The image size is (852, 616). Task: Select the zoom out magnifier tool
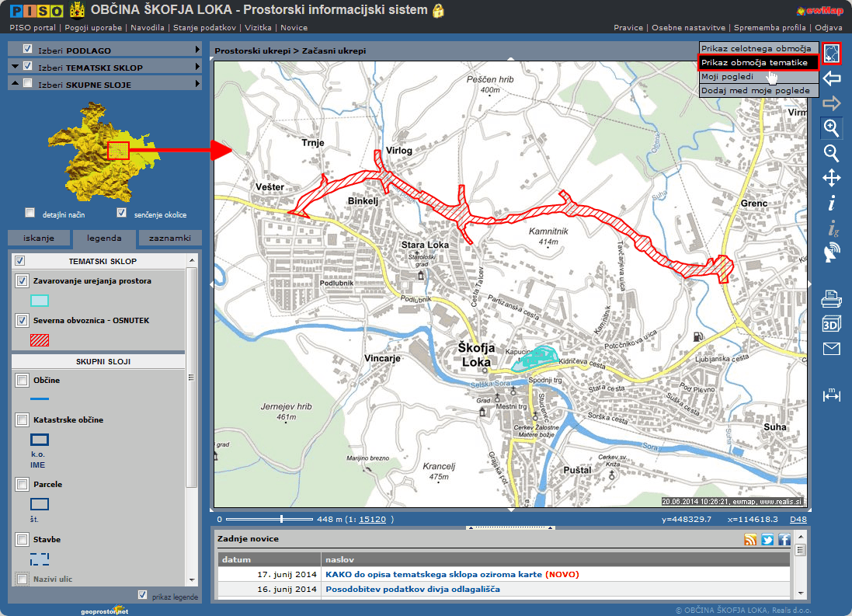[831, 152]
